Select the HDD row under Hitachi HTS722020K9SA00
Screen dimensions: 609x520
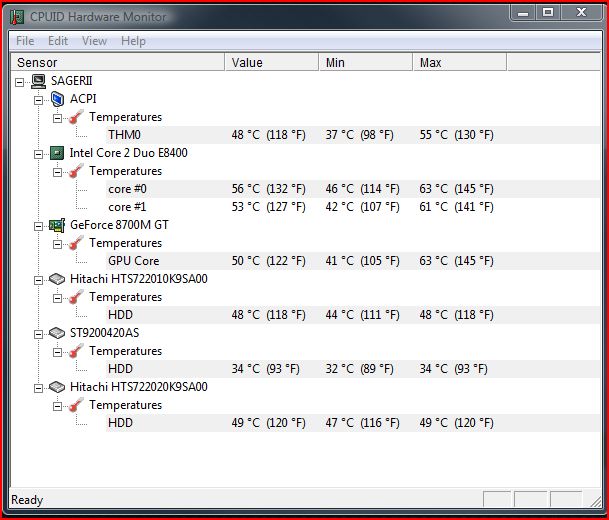tap(353, 423)
